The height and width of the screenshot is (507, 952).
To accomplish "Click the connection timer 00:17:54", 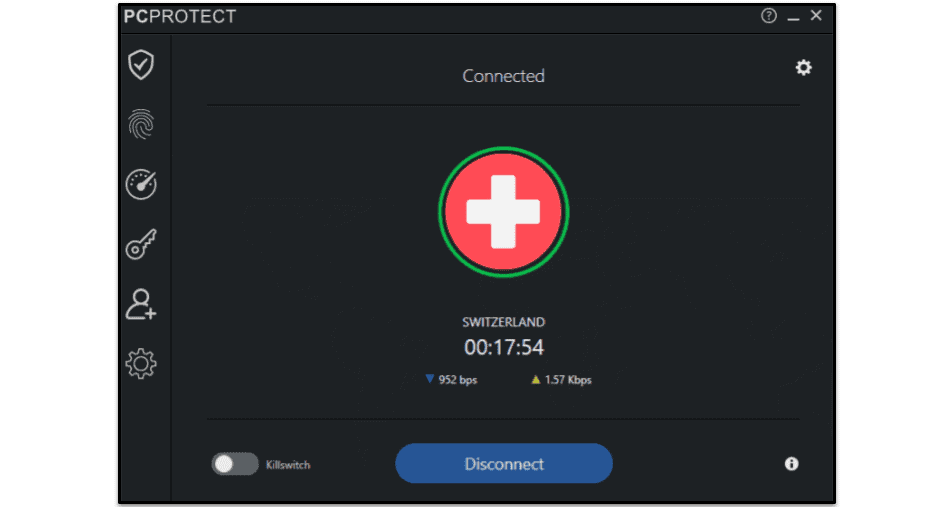I will point(504,347).
